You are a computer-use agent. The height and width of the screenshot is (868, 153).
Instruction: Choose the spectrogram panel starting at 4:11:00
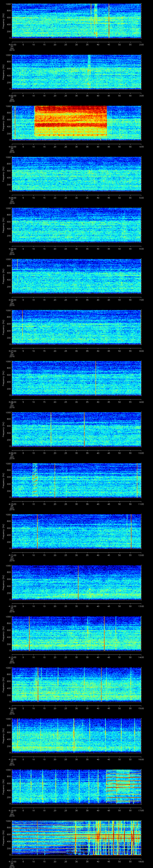pos(76,531)
